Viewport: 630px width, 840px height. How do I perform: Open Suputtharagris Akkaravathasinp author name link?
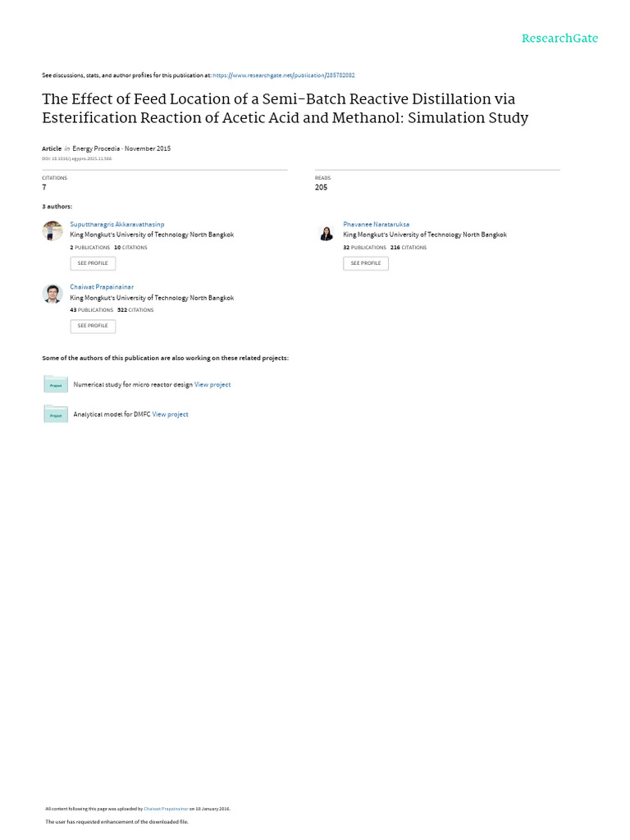(x=116, y=225)
